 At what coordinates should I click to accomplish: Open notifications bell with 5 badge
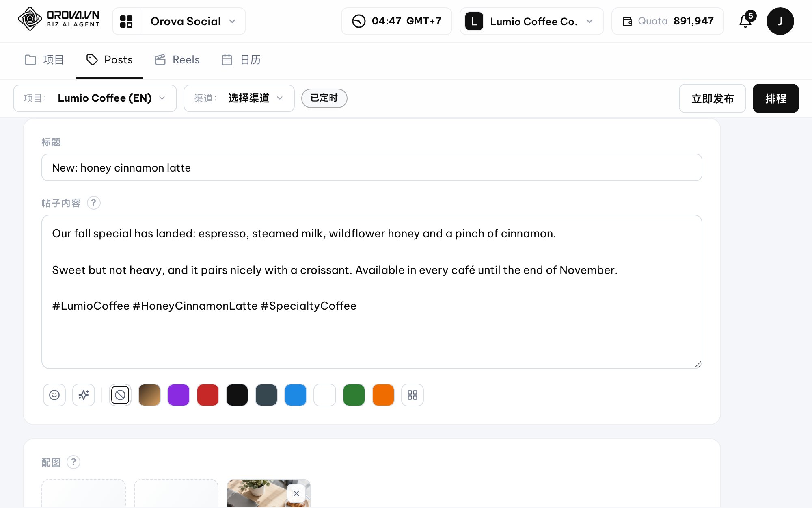(746, 20)
